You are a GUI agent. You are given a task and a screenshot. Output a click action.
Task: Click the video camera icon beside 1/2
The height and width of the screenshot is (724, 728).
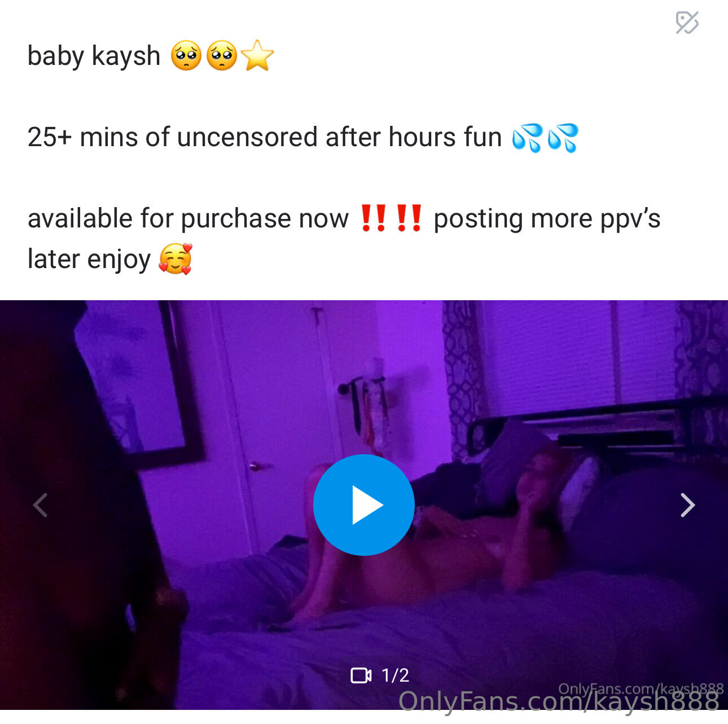tap(361, 675)
